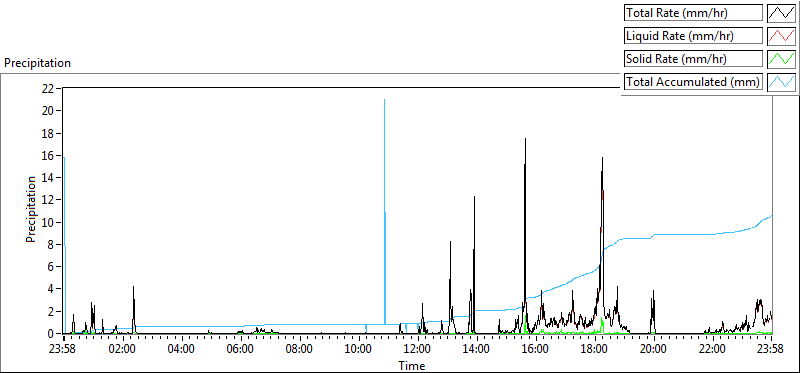
Task: Click the Total Accumulated blue line icon
Action: [781, 81]
